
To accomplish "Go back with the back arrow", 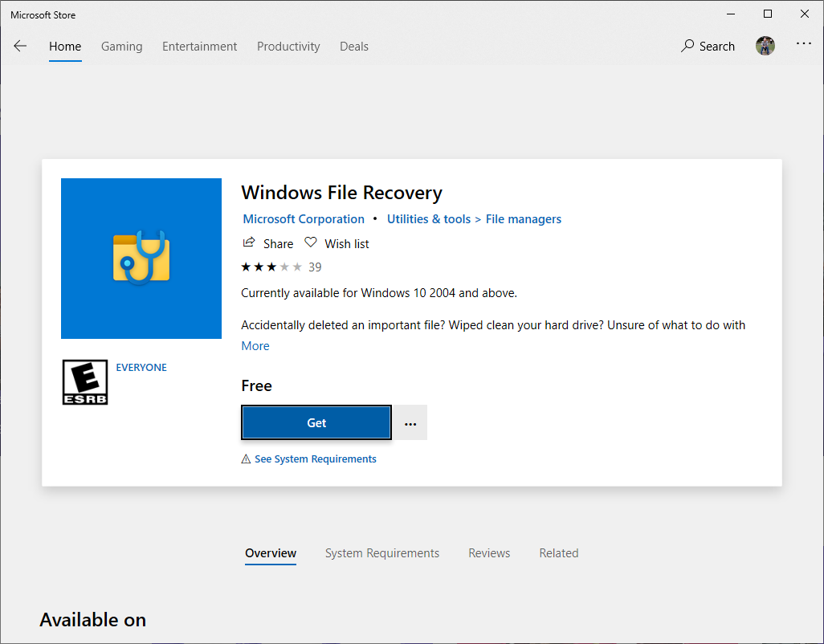I will tap(20, 47).
